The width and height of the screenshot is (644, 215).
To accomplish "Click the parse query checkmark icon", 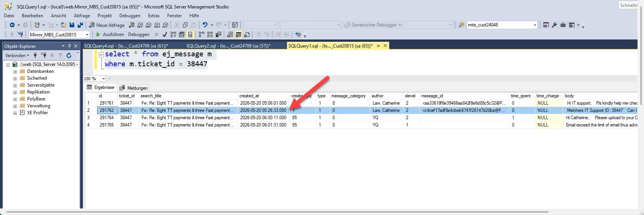I will tap(165, 34).
